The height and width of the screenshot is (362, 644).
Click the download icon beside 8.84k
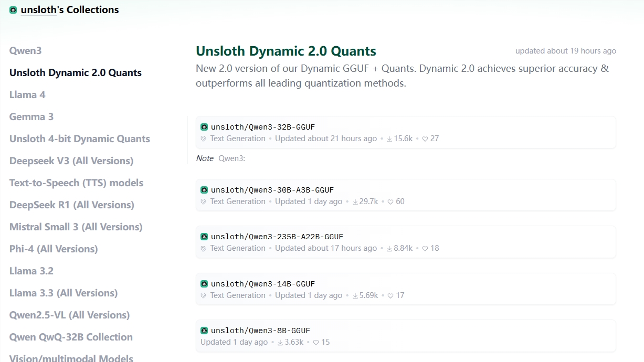point(389,249)
